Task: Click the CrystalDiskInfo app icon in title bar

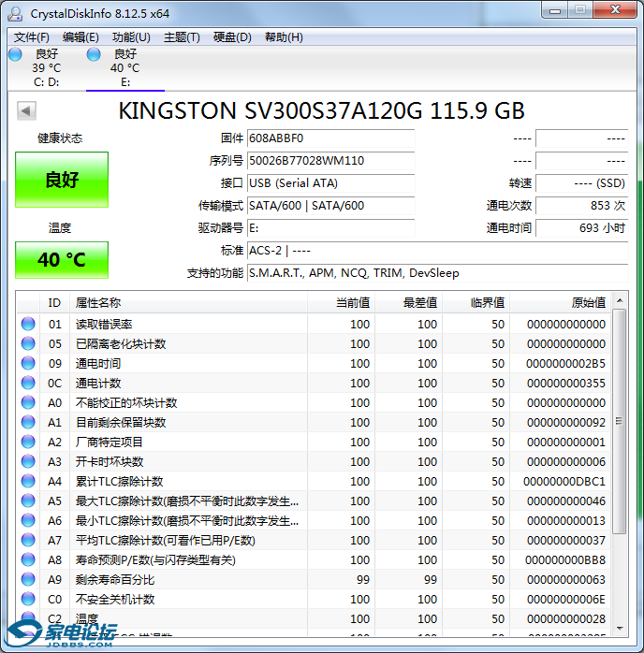Action: click(15, 13)
